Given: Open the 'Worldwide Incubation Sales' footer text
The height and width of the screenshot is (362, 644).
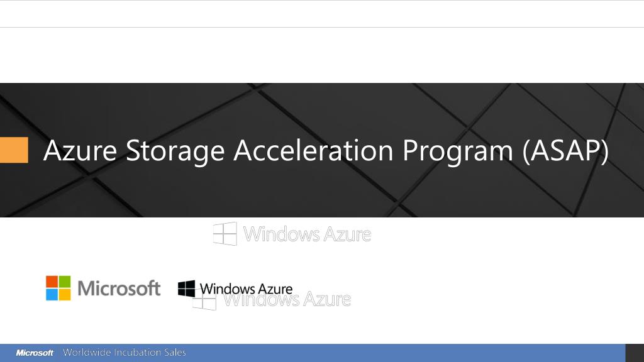Looking at the screenshot, I should point(125,353).
